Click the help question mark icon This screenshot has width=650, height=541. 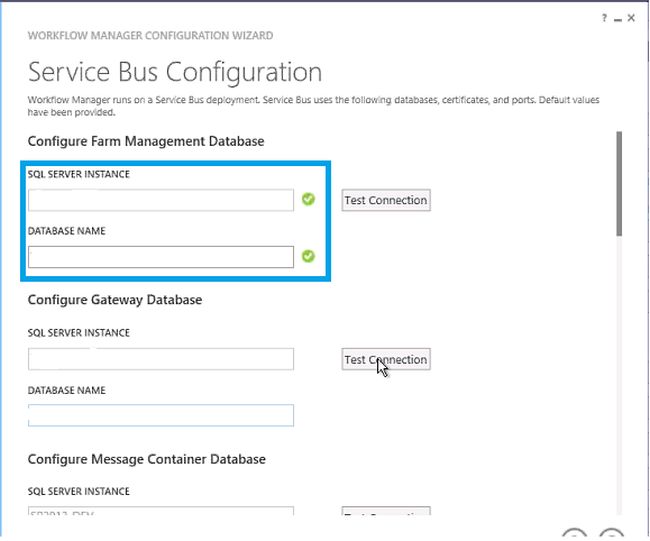tap(604, 18)
